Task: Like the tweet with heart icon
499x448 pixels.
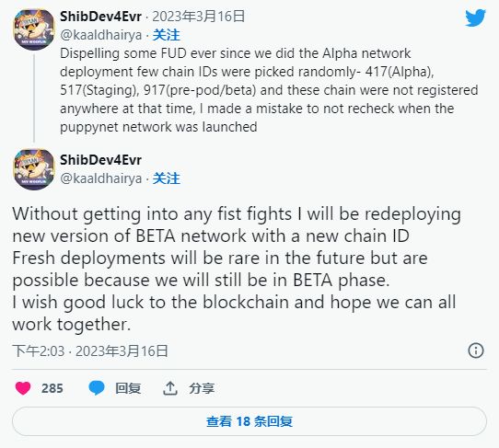Action: click(23, 388)
